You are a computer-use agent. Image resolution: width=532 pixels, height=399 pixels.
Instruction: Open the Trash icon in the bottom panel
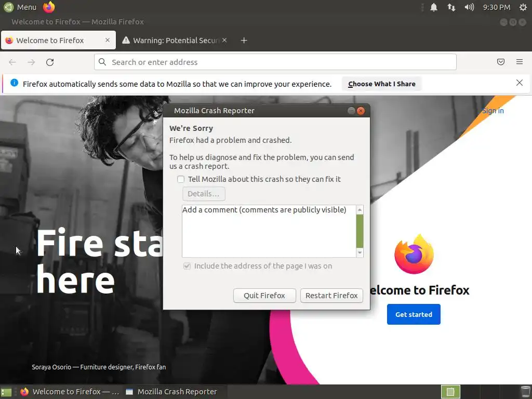coord(526,392)
